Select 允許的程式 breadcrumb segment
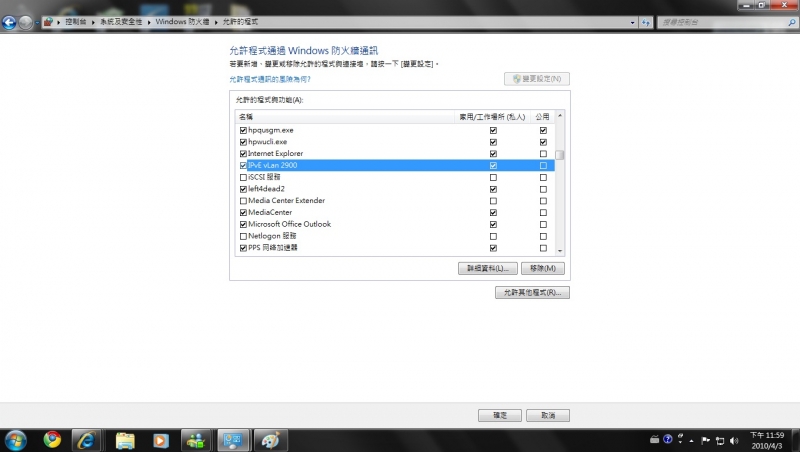The width and height of the screenshot is (800, 452). [240, 22]
